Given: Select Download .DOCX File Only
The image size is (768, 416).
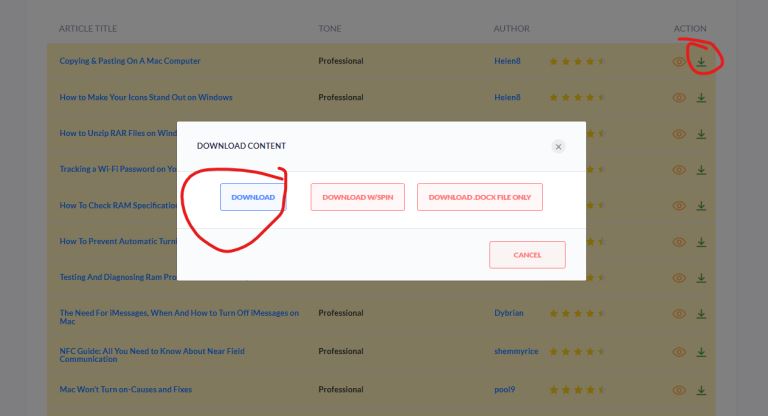Looking at the screenshot, I should 480,197.
